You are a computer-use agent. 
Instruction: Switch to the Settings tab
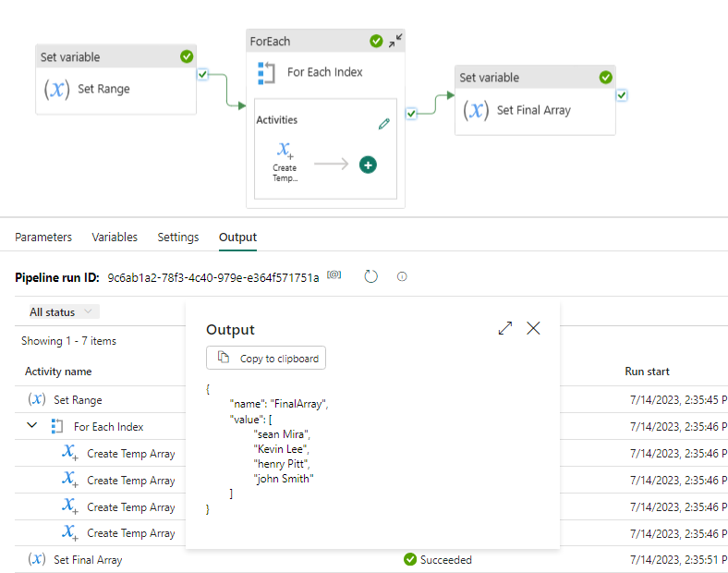tap(177, 238)
